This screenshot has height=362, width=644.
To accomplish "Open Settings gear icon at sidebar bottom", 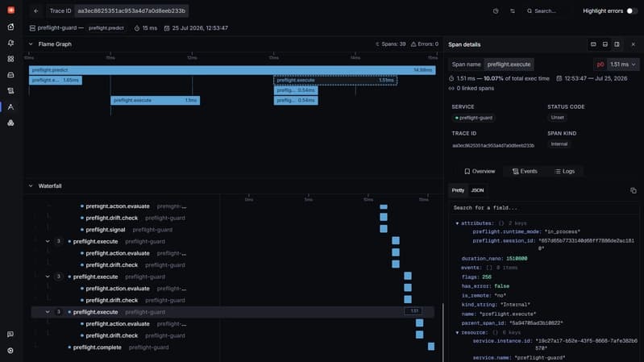I will tap(10, 351).
